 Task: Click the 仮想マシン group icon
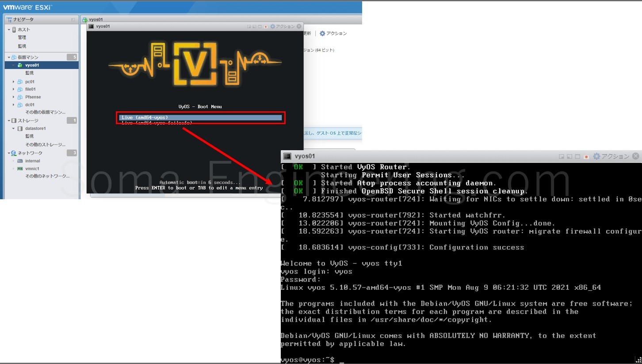pyautogui.click(x=14, y=57)
